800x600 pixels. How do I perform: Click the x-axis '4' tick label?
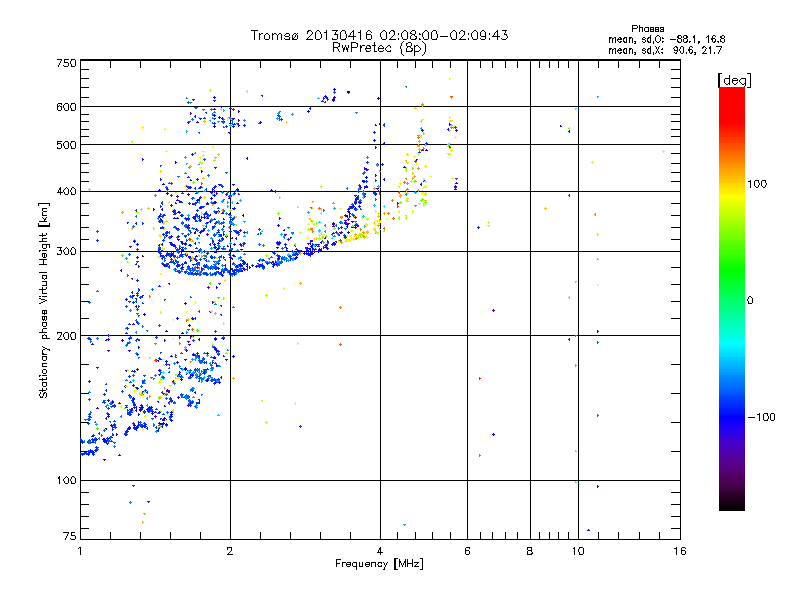[x=380, y=551]
